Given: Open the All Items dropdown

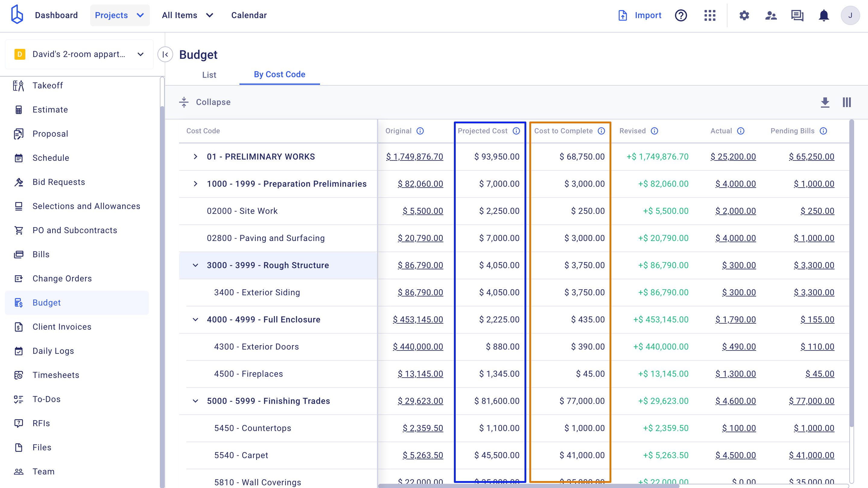Looking at the screenshot, I should click(187, 15).
